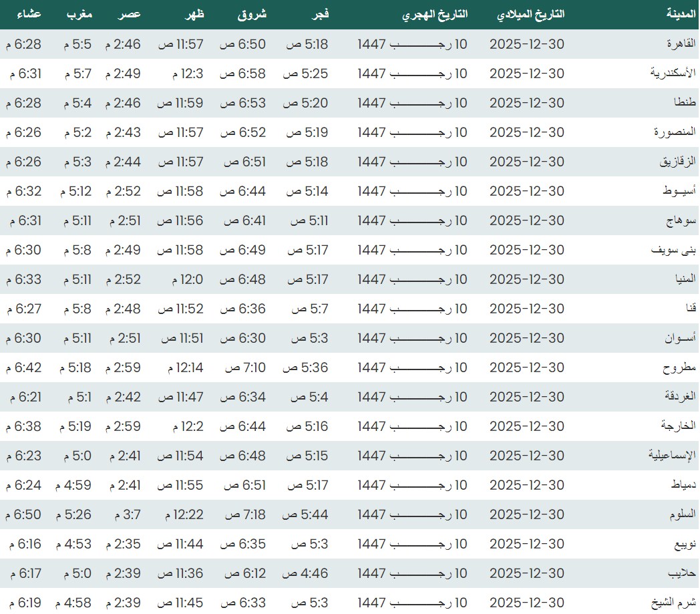
Task: Click the 2:42 م Asr time for الغردقة
Action: click(x=123, y=397)
